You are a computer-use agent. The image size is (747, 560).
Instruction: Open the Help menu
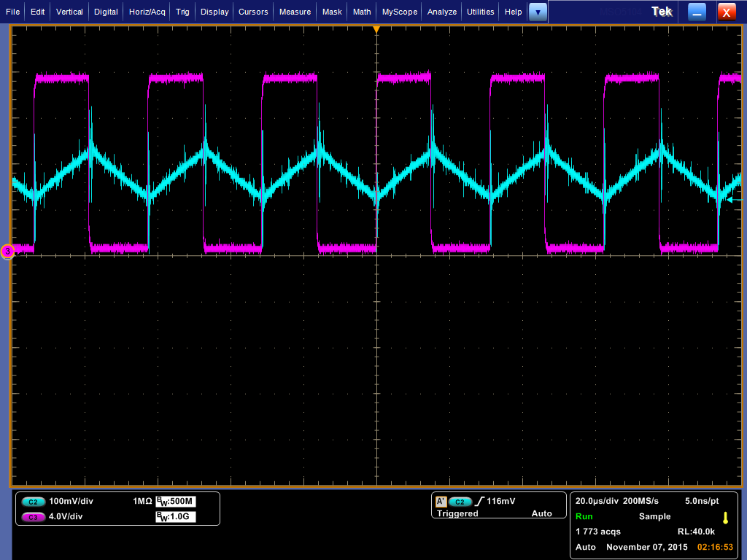pos(513,12)
